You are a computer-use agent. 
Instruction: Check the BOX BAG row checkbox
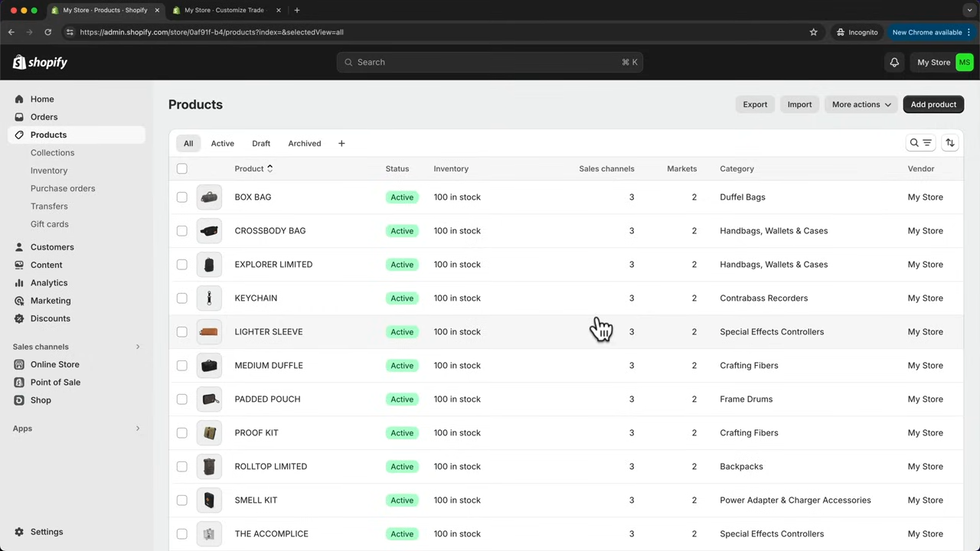(181, 197)
